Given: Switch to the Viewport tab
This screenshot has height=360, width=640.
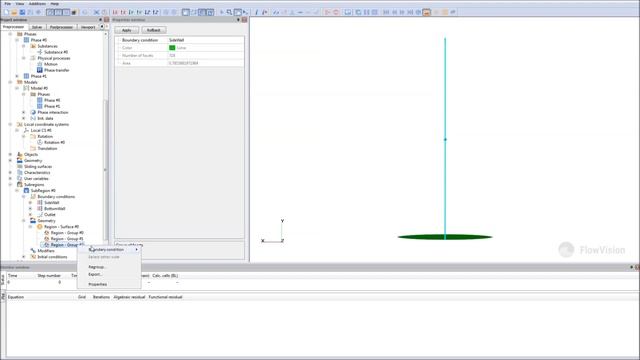Looking at the screenshot, I should (88, 27).
